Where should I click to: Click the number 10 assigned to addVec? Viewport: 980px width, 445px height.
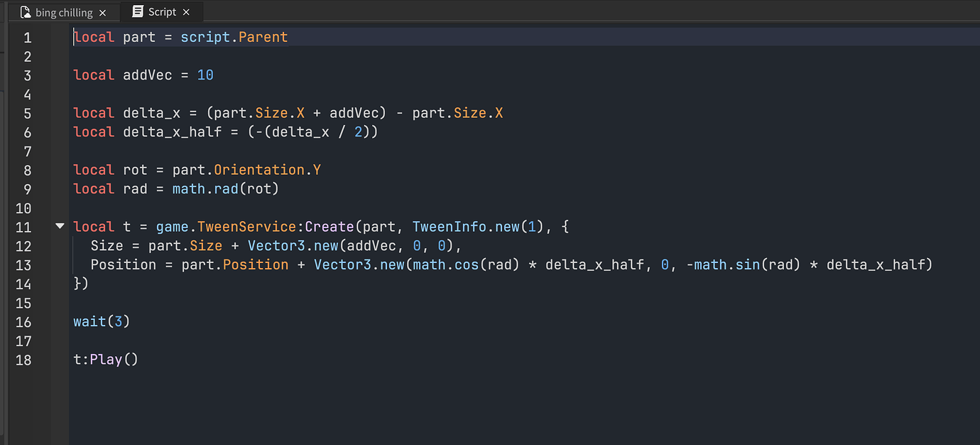point(205,75)
